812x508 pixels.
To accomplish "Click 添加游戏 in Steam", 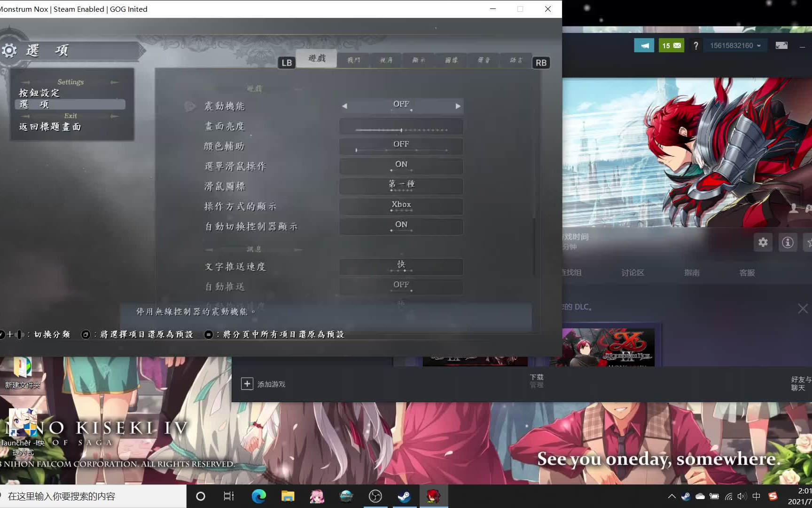I will [272, 384].
